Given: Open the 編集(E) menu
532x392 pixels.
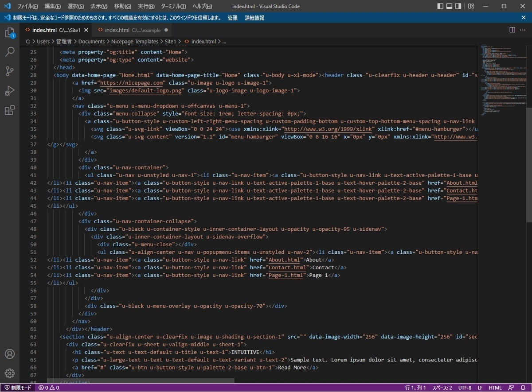Looking at the screenshot, I should point(52,6).
